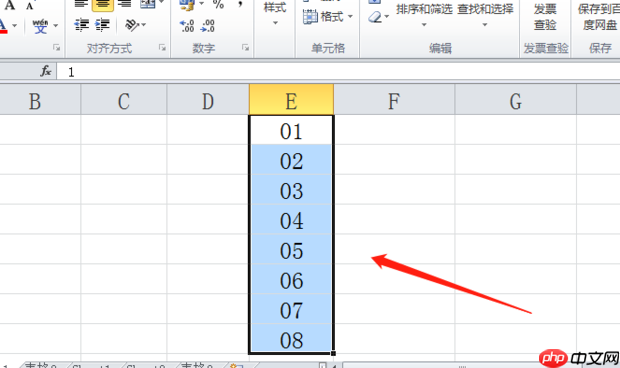
Task: Open font group dialog launcher
Action: [x=57, y=48]
